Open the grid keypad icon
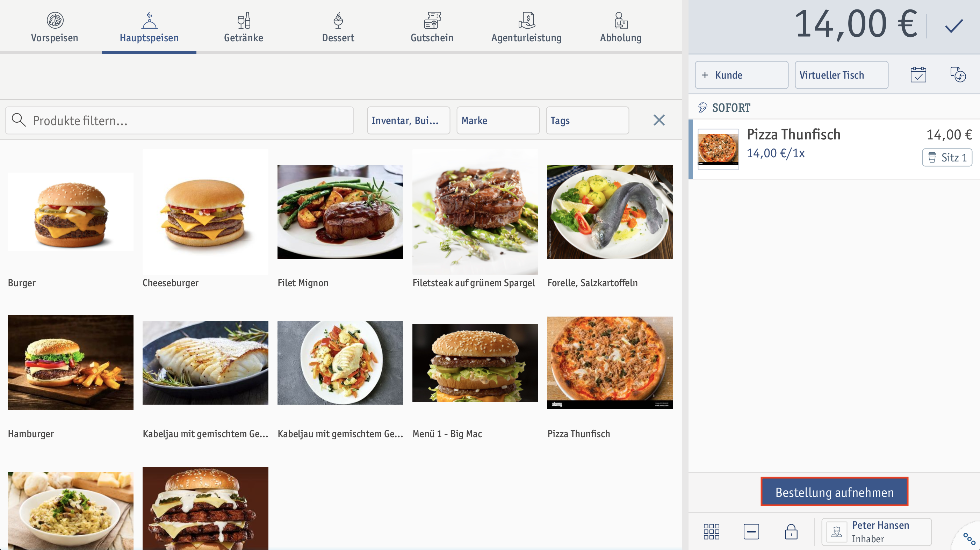The image size is (980, 550). click(x=712, y=531)
